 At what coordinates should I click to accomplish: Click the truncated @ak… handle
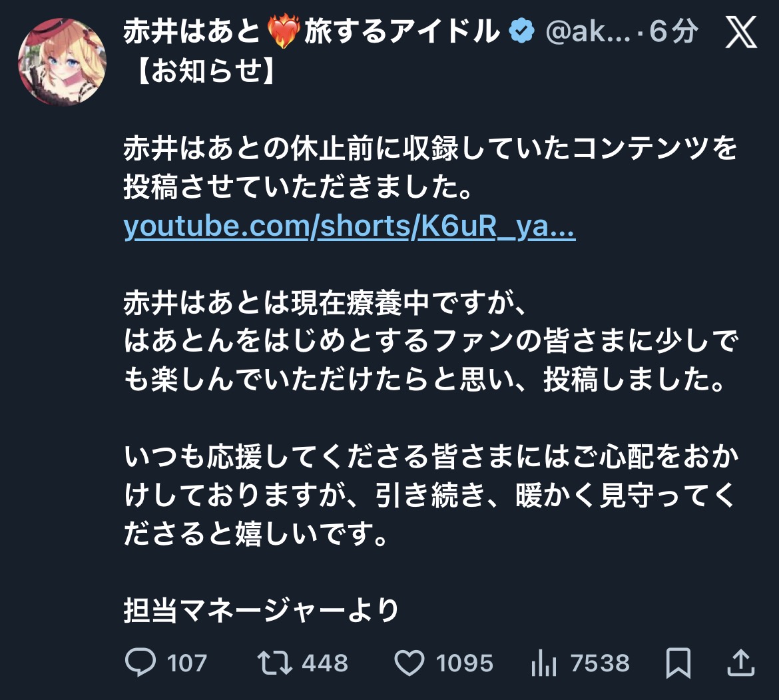(x=587, y=31)
